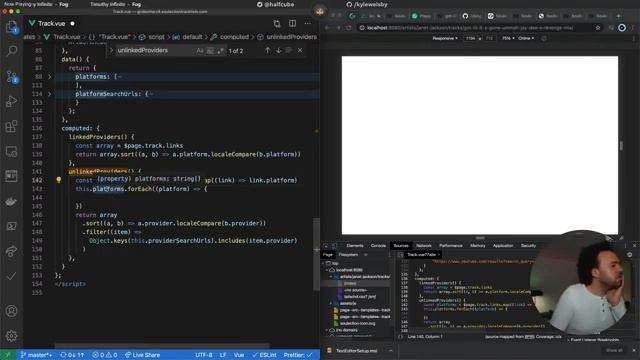Open the Accounts icon in the activity bar

[x=11, y=311]
